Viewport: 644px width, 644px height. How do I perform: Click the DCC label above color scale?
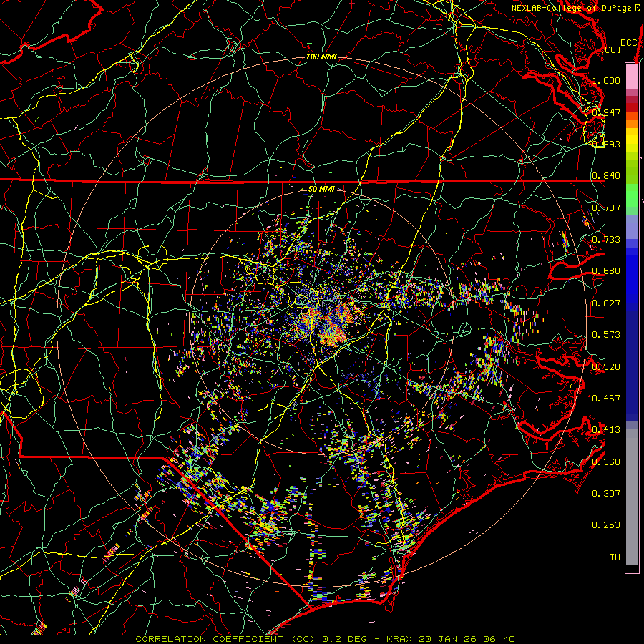pos(628,43)
